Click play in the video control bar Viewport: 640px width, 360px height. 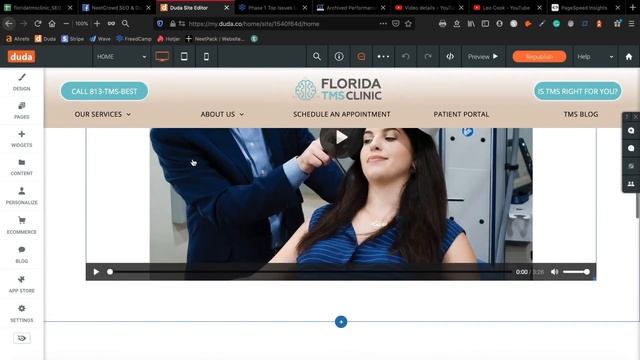(96, 272)
